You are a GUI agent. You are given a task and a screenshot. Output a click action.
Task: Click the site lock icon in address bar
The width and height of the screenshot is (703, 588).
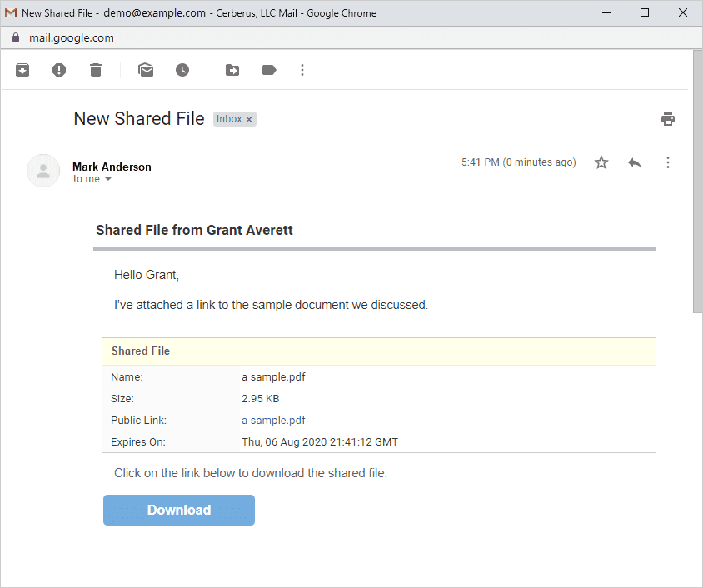pyautogui.click(x=15, y=37)
